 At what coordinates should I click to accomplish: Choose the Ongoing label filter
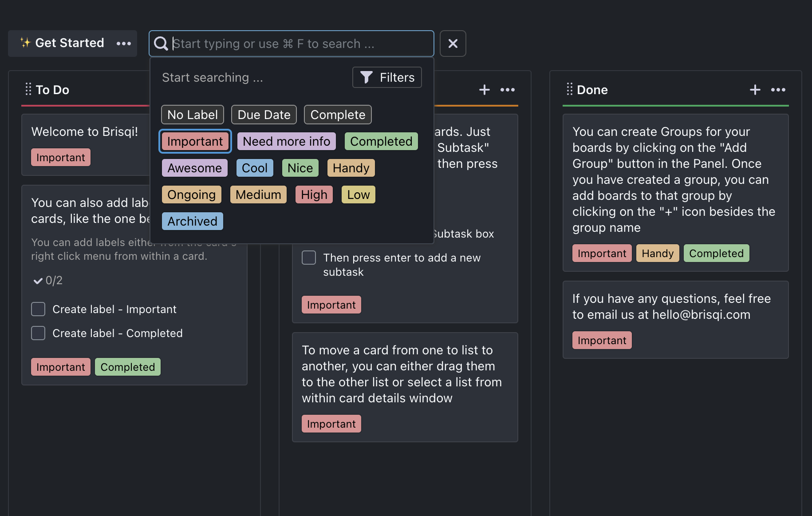click(x=192, y=194)
